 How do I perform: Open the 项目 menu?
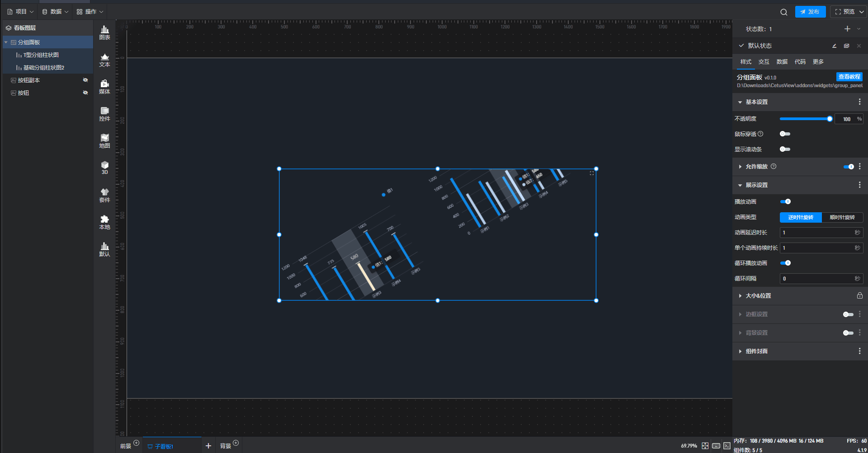point(20,12)
